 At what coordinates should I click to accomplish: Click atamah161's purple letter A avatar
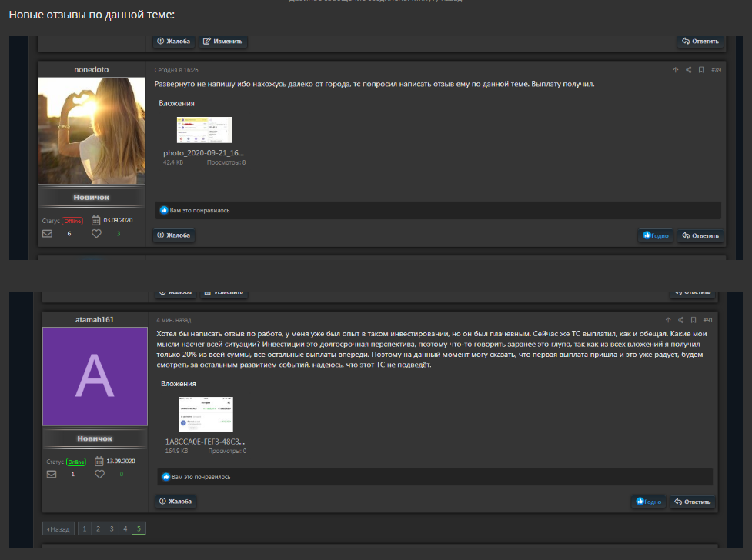point(95,376)
